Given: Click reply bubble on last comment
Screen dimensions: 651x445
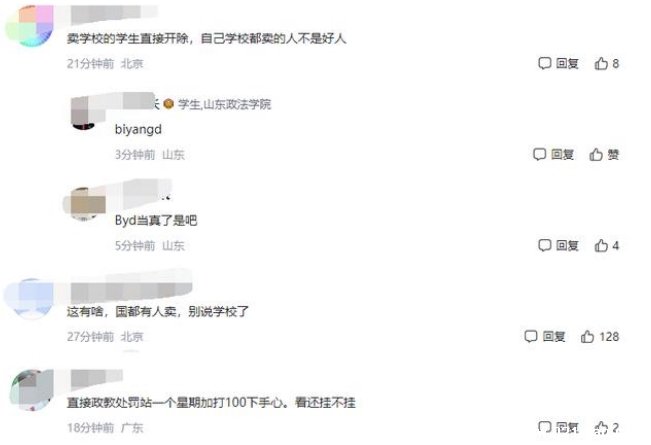Looking at the screenshot, I should (544, 427).
